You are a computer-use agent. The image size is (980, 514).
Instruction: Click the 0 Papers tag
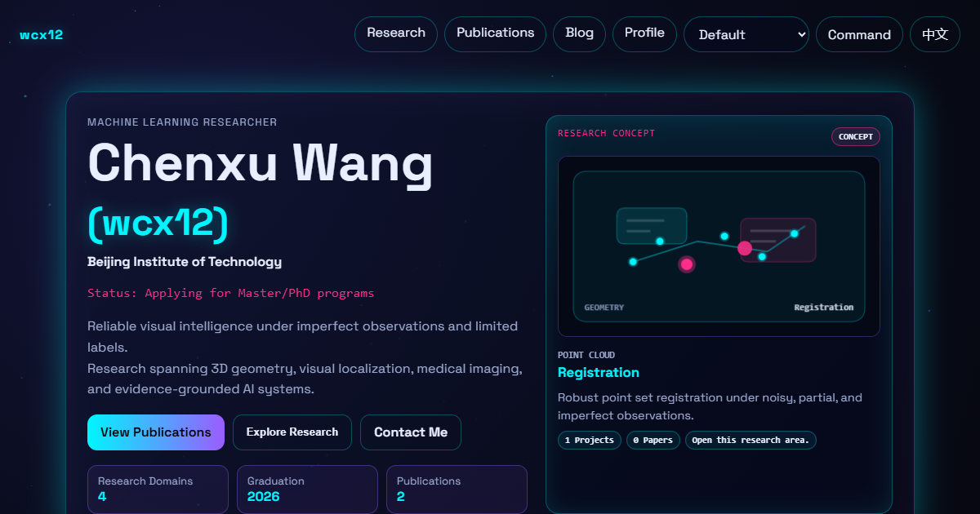point(653,441)
